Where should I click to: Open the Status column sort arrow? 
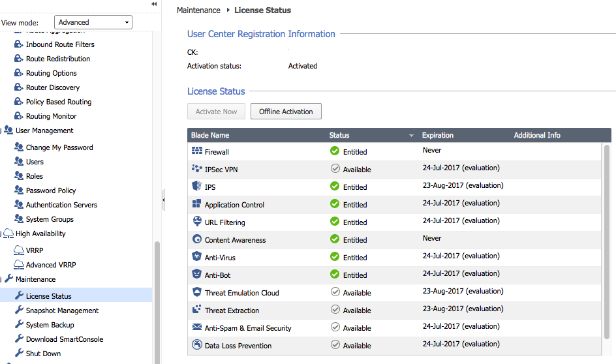click(x=411, y=136)
